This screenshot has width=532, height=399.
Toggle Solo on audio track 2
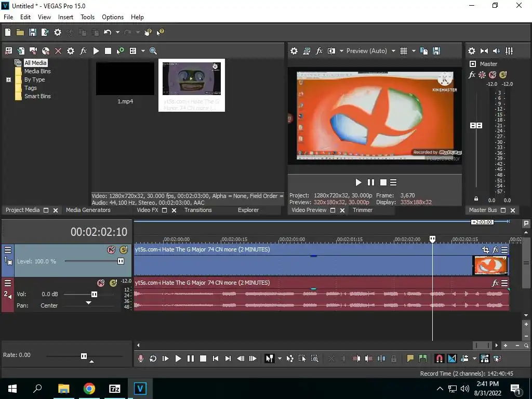click(113, 283)
